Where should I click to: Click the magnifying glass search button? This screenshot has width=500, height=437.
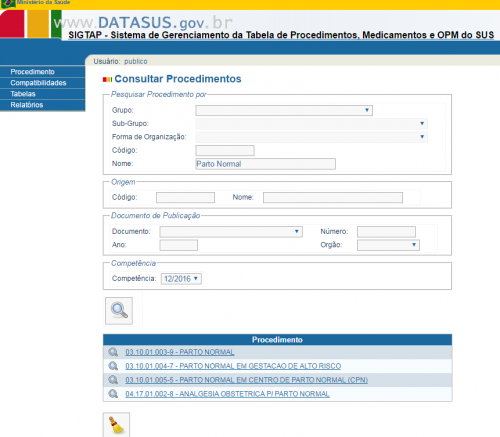(x=119, y=311)
